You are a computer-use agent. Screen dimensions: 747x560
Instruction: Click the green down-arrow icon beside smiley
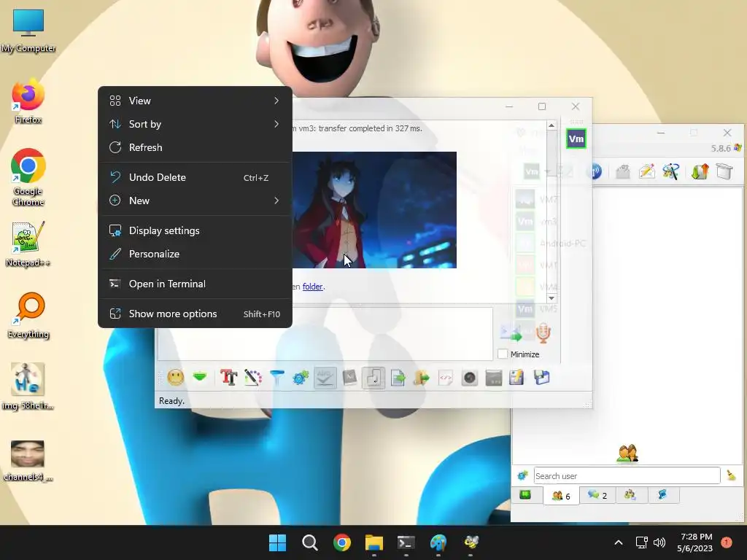200,377
